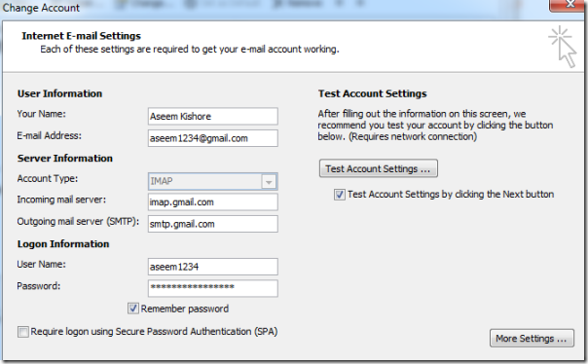Open the Account Type dropdown arrow
Viewport: 588px width, 364px height.
tap(269, 182)
